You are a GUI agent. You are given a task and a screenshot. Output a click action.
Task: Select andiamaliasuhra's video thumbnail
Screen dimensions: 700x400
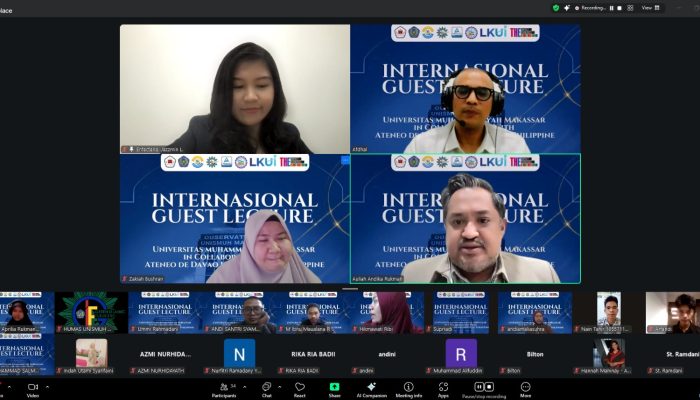click(535, 312)
